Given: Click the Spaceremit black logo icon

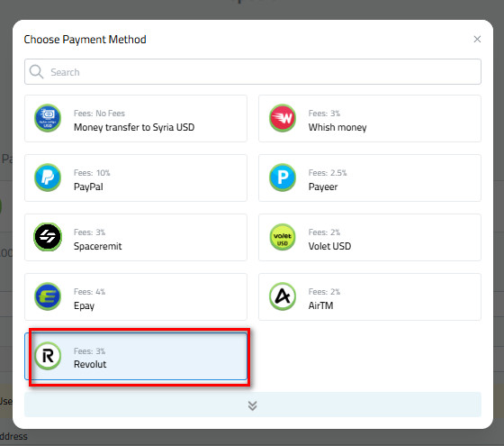Looking at the screenshot, I should tap(48, 237).
